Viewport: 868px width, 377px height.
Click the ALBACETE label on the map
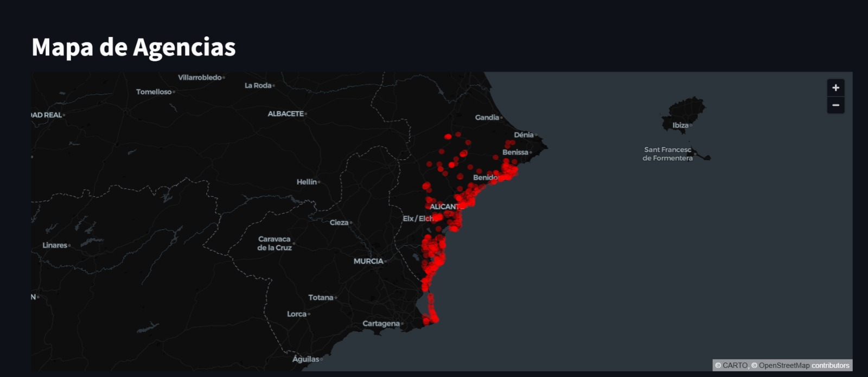[x=285, y=114]
